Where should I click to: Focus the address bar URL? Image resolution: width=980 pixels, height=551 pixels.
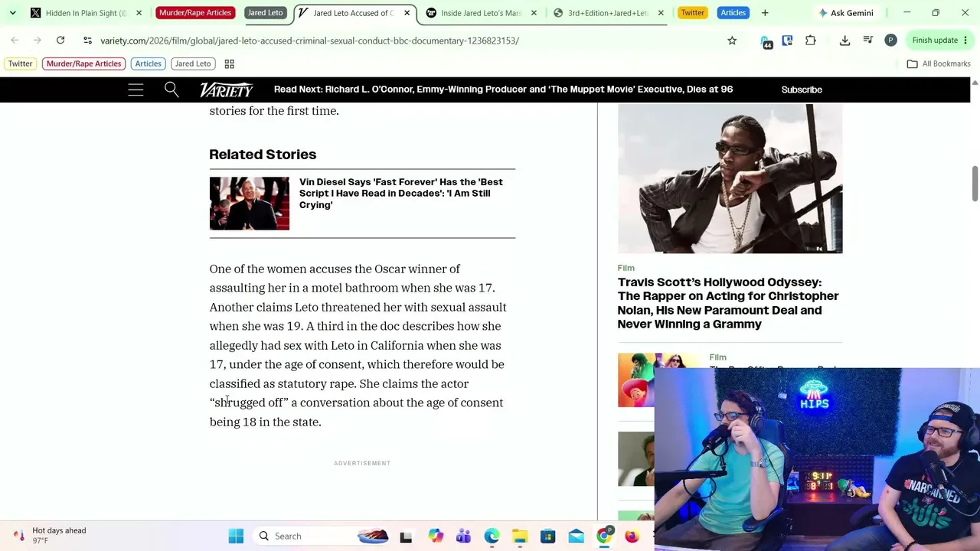tap(309, 41)
